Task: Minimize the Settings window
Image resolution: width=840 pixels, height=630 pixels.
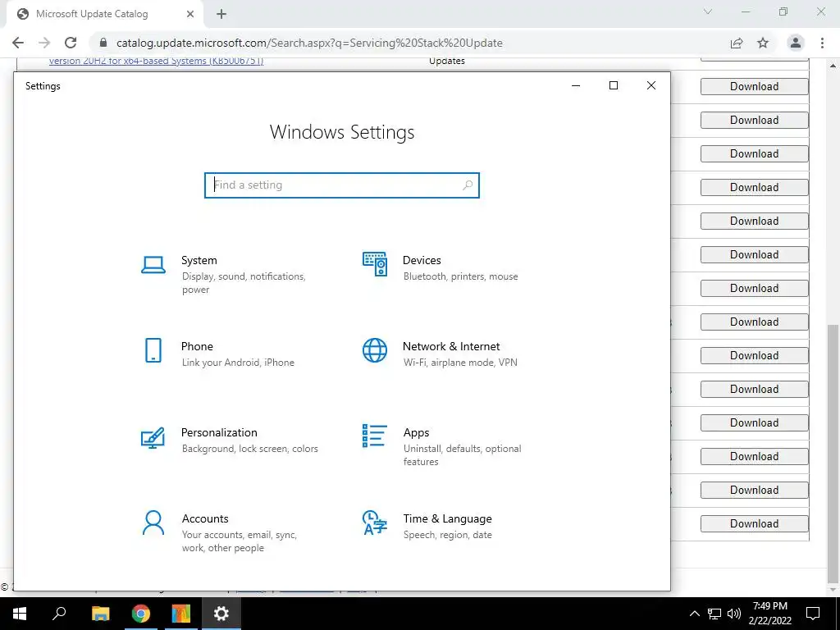Action: coord(576,85)
